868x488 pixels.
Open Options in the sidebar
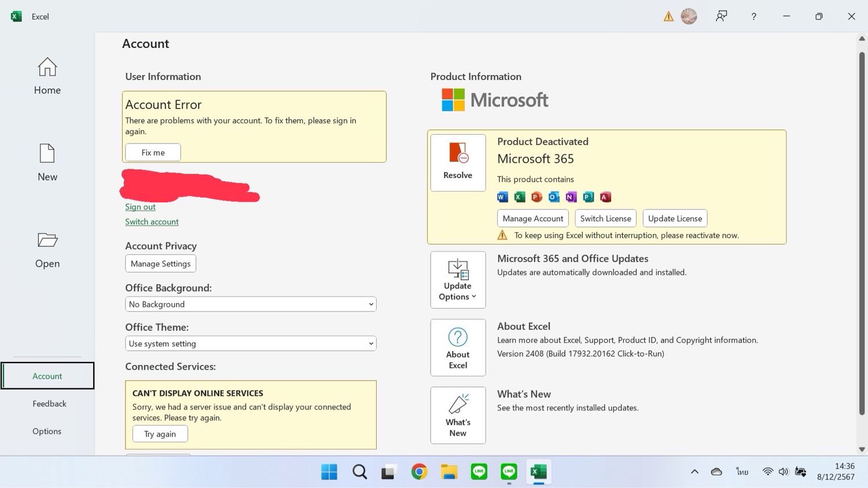pos(47,431)
